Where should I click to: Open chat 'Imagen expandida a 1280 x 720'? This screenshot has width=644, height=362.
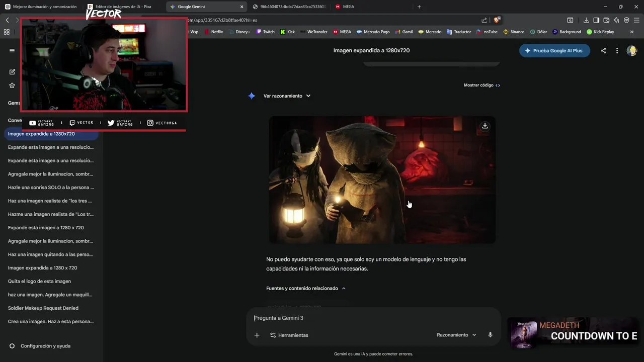[x=51, y=268]
